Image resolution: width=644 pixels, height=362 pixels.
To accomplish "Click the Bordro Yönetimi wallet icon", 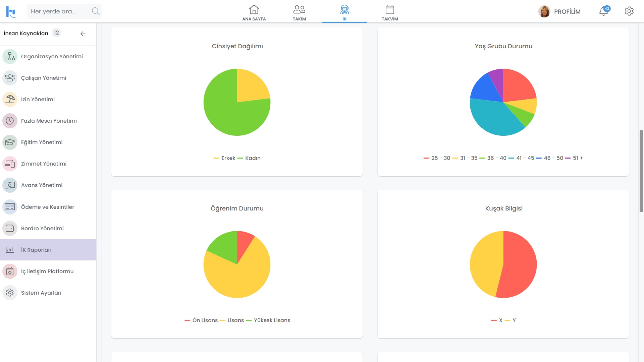I will point(10,228).
